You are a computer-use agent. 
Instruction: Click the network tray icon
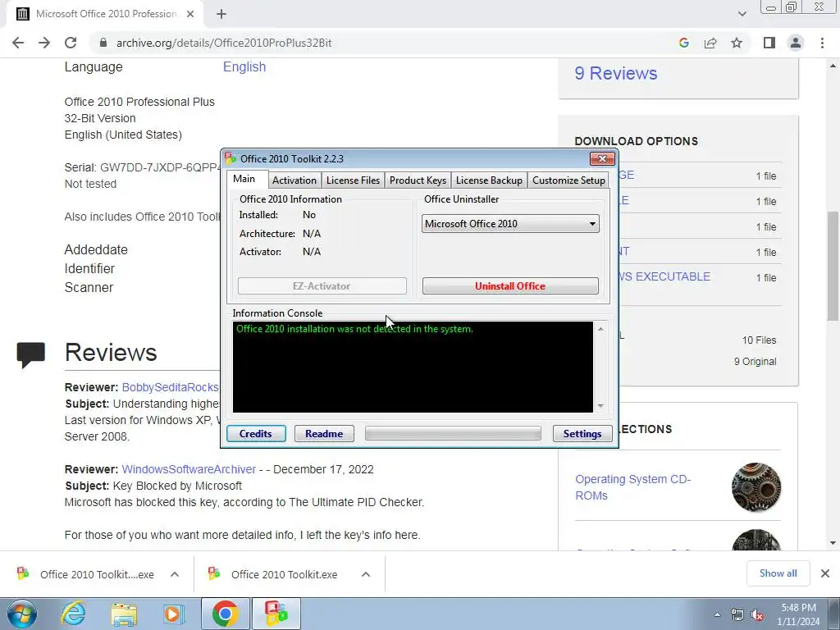coord(737,614)
